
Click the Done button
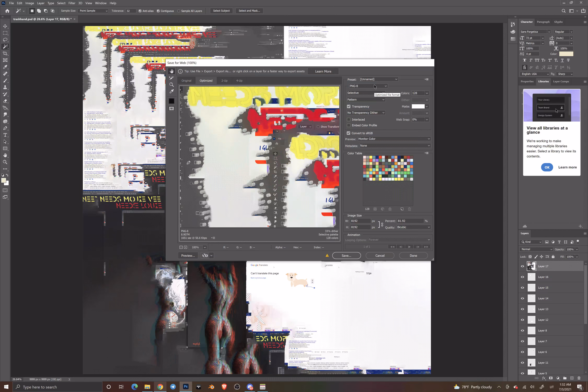pos(413,255)
